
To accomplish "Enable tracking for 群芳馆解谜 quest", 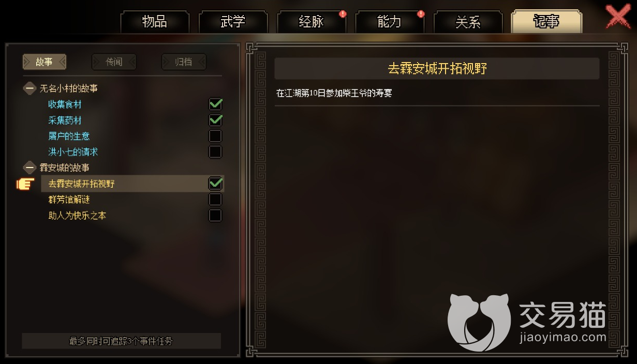I will [x=215, y=200].
